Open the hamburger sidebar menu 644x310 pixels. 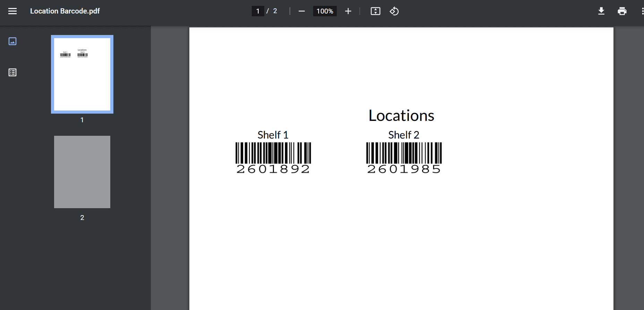click(x=12, y=11)
